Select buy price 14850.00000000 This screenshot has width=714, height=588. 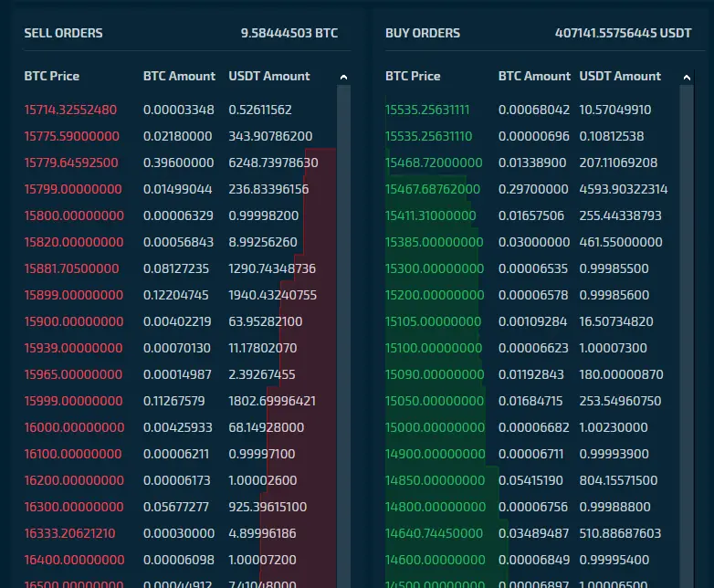pos(435,480)
